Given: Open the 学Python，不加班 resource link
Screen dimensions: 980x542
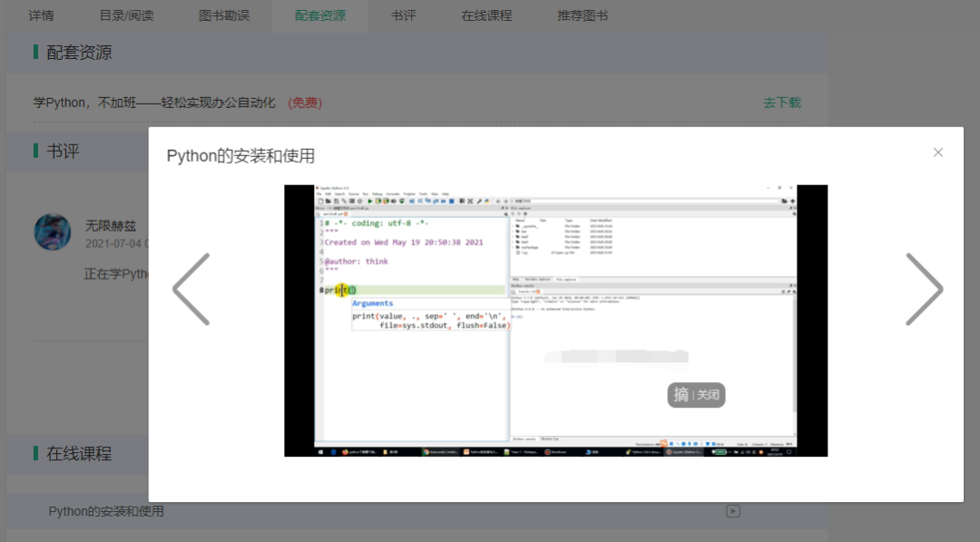Looking at the screenshot, I should 154,103.
